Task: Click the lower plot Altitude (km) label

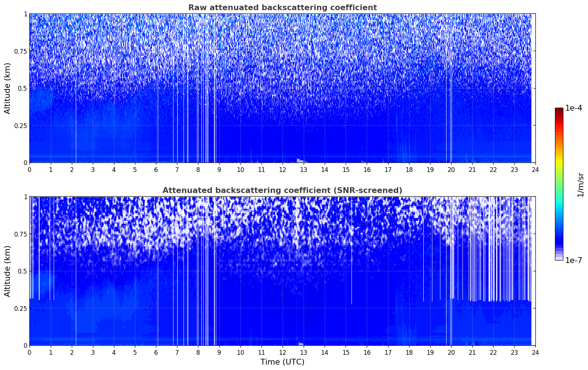Action: (8, 271)
